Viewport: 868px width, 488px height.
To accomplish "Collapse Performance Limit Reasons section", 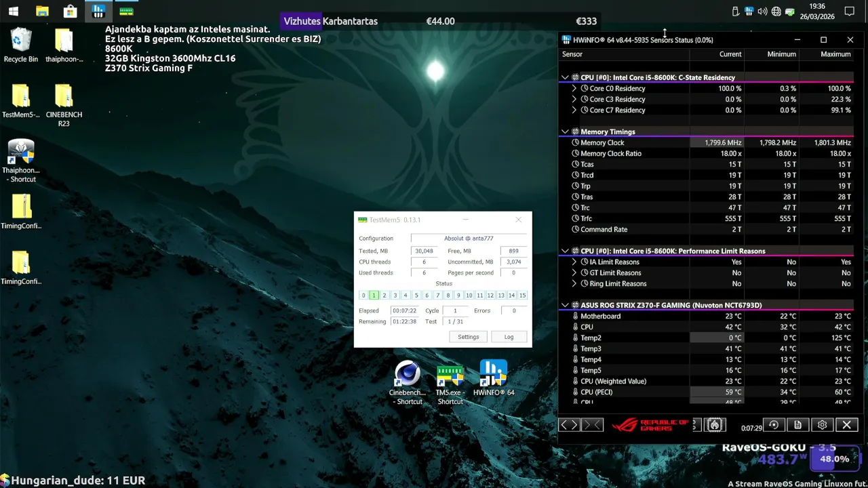I will click(565, 251).
